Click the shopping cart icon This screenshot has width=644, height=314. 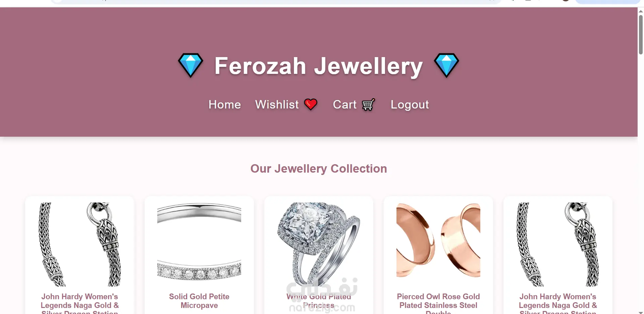[368, 104]
